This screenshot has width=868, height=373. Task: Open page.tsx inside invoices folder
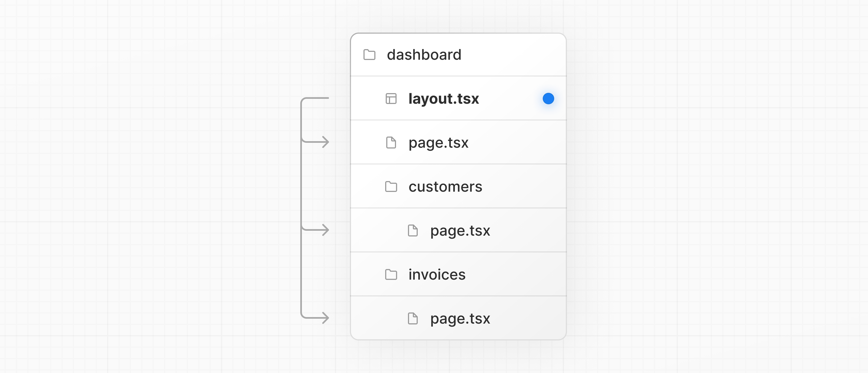[460, 318]
